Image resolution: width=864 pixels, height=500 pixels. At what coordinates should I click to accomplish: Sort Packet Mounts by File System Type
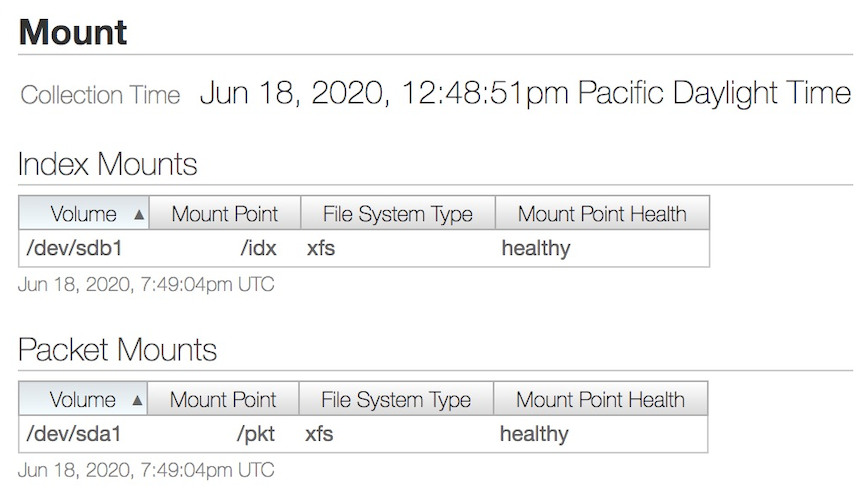click(396, 399)
